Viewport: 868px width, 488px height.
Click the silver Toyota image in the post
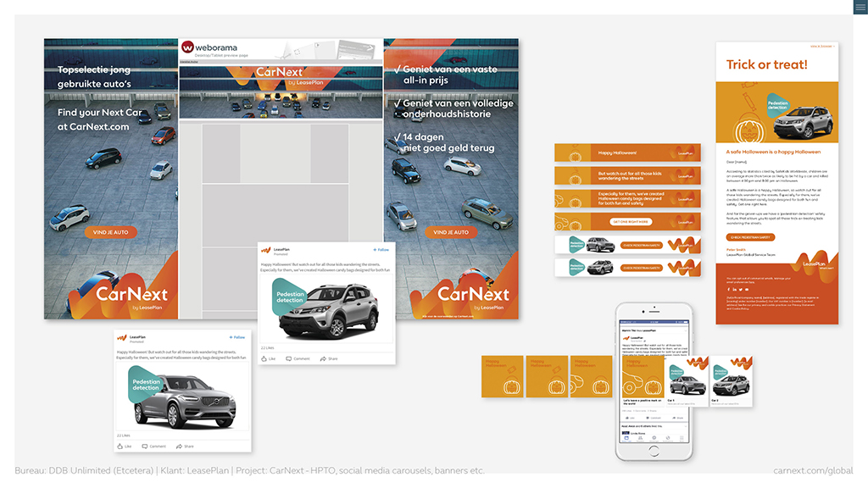(331, 312)
